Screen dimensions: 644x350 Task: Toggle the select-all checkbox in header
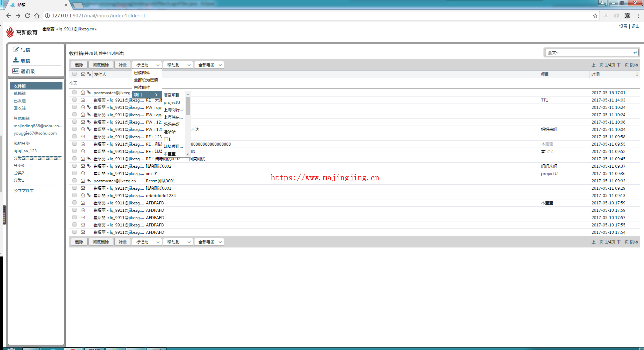point(74,74)
